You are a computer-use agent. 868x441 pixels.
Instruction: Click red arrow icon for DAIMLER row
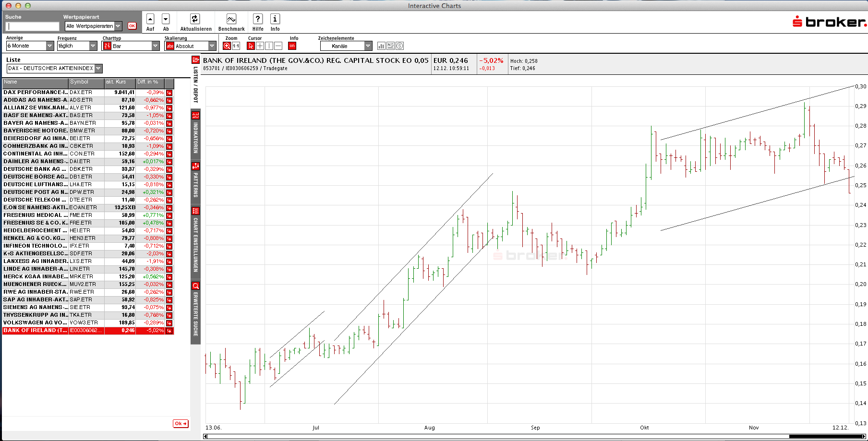(x=169, y=162)
